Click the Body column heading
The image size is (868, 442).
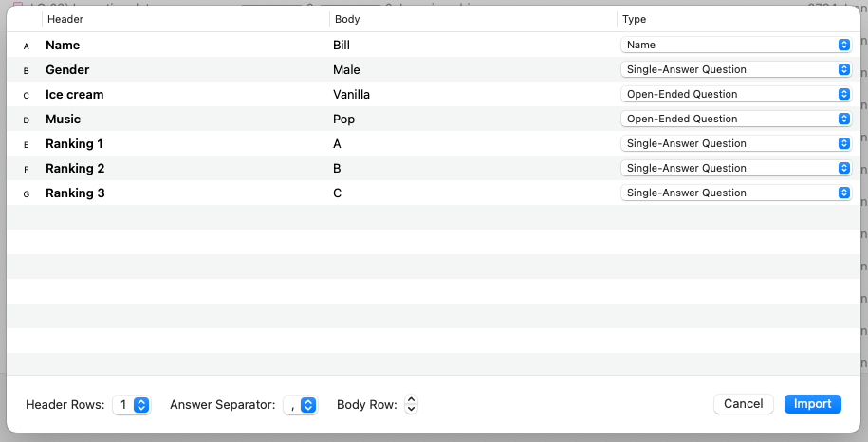click(x=347, y=19)
